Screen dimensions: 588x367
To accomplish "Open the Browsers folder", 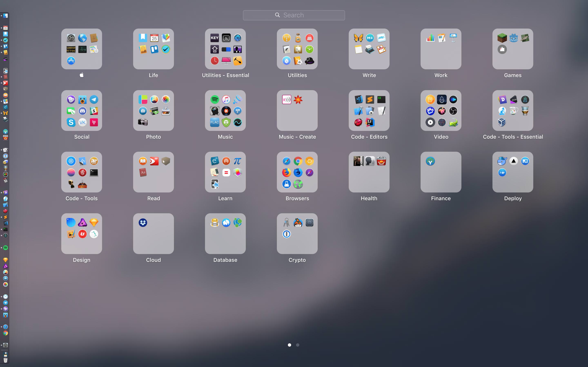I will tap(297, 172).
